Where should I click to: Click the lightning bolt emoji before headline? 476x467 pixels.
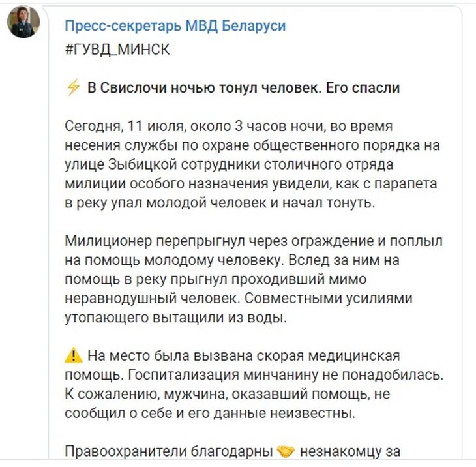click(73, 89)
